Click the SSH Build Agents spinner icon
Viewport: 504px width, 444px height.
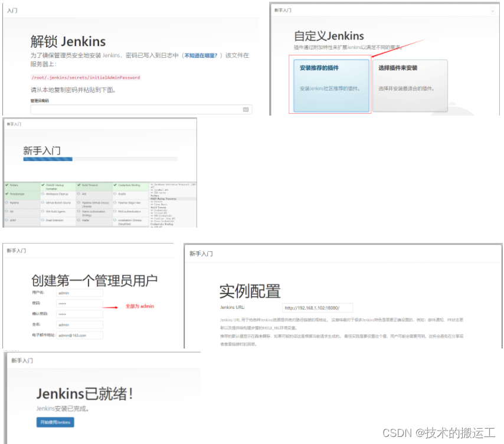click(x=42, y=211)
